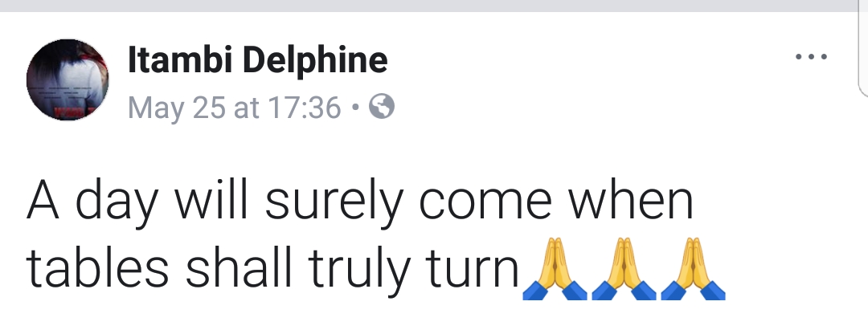The width and height of the screenshot is (868, 334).
Task: Click the dot separator beside the timestamp
Action: (x=355, y=106)
